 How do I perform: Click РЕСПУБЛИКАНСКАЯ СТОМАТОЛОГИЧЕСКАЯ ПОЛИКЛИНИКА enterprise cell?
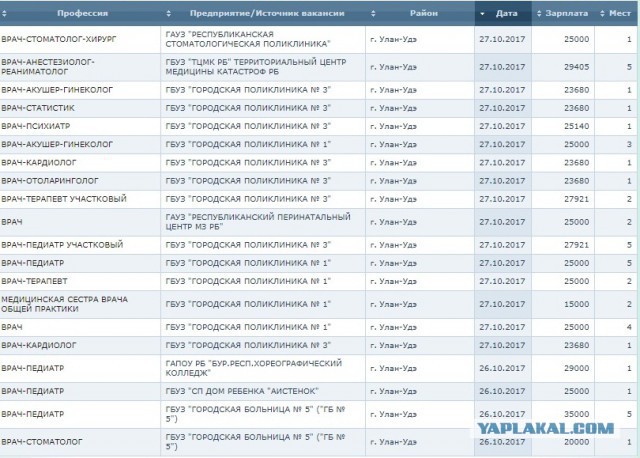(263, 40)
